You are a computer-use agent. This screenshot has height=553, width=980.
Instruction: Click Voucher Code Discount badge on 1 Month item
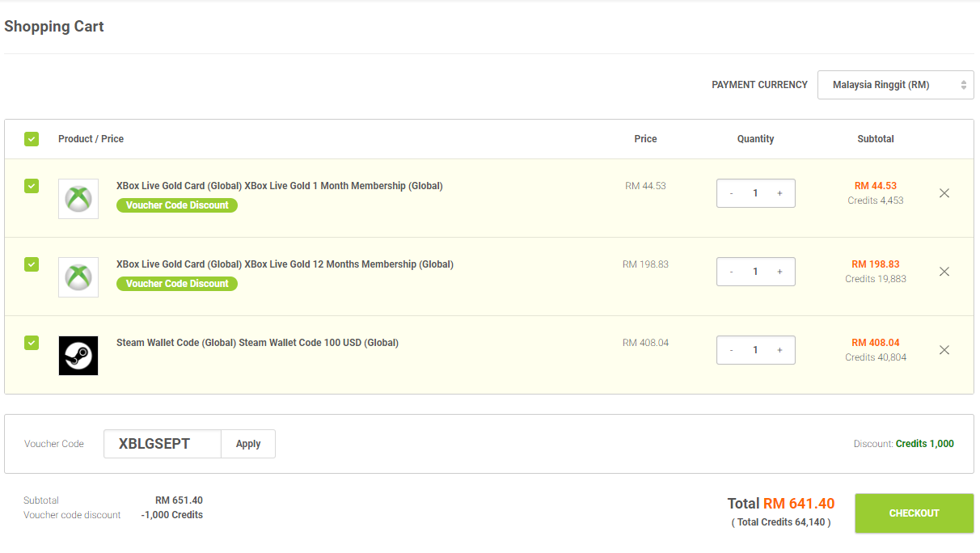click(x=177, y=205)
